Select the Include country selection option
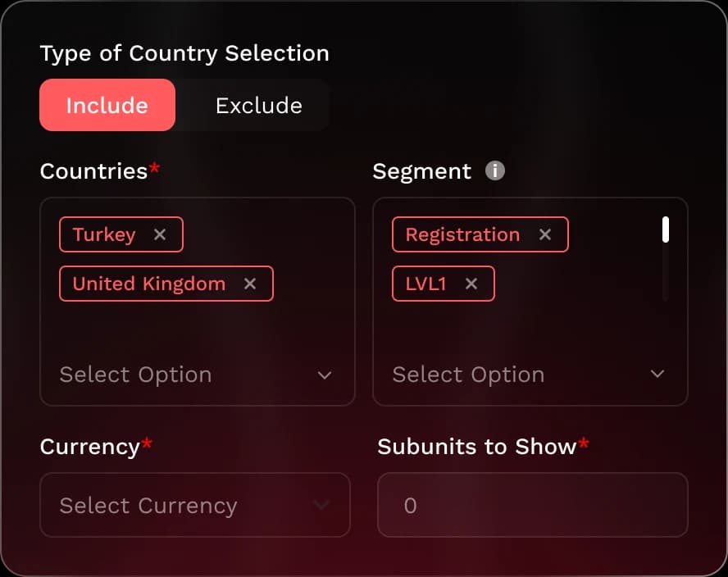The image size is (728, 577). click(x=107, y=105)
